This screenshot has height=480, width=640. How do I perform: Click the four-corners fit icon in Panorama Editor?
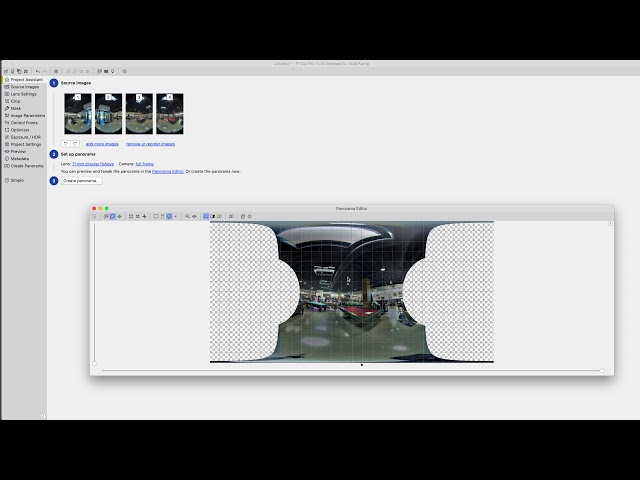pos(131,216)
